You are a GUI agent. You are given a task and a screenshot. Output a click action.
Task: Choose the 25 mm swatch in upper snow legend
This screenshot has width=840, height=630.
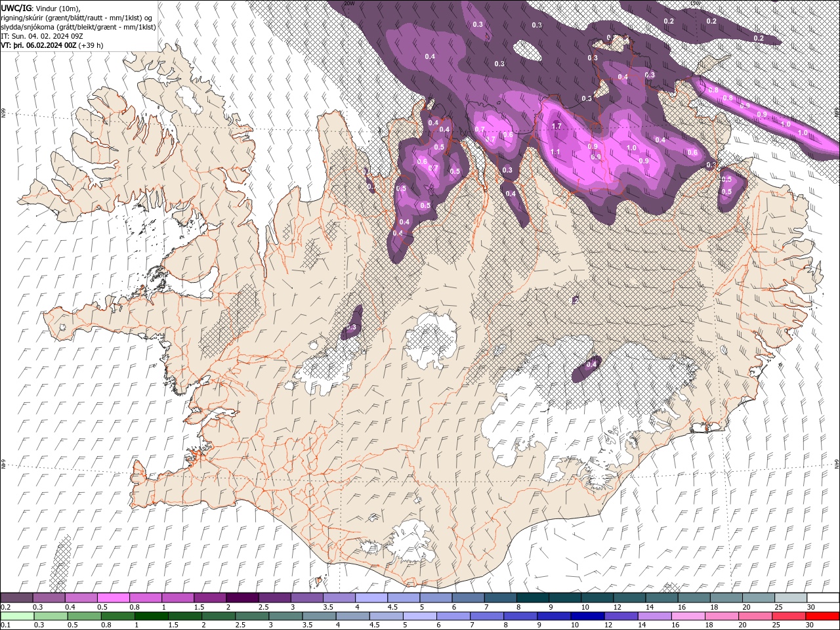point(790,598)
